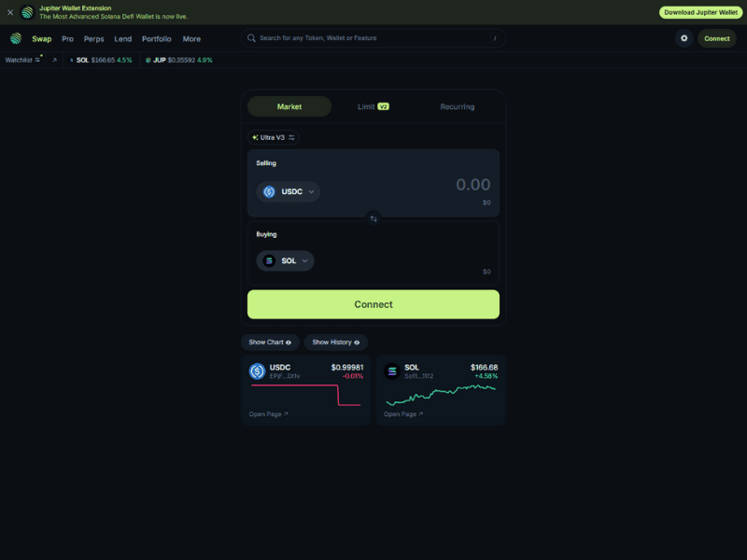Click the Download Jupiter Wallet button

[700, 12]
